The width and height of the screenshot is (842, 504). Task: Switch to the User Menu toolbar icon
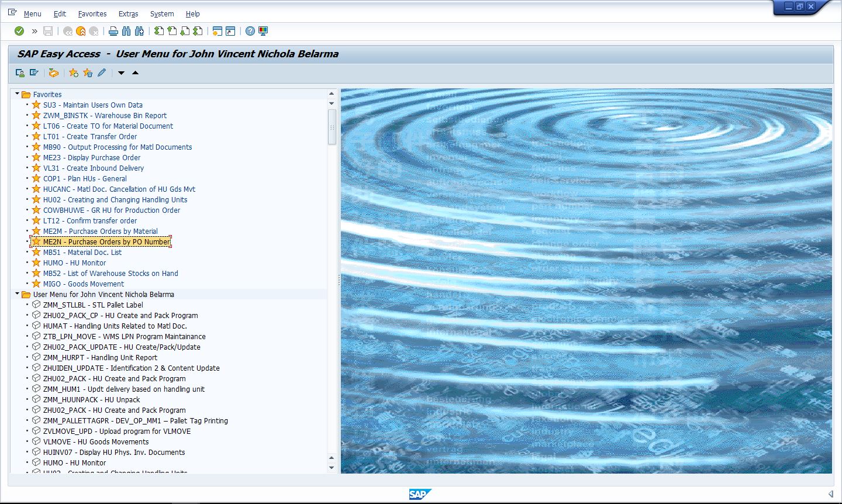[x=20, y=73]
